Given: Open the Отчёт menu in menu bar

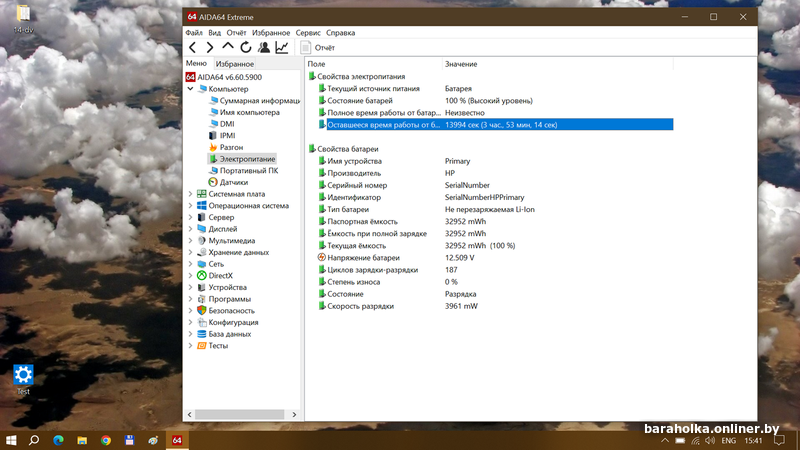Looking at the screenshot, I should click(x=236, y=33).
